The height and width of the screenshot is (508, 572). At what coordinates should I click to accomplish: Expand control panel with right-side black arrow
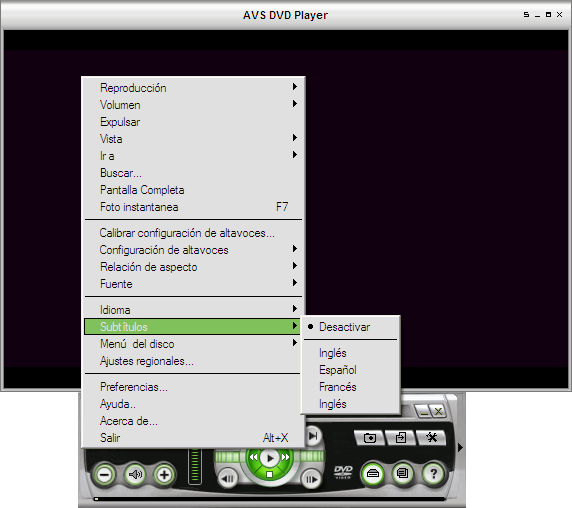460,447
